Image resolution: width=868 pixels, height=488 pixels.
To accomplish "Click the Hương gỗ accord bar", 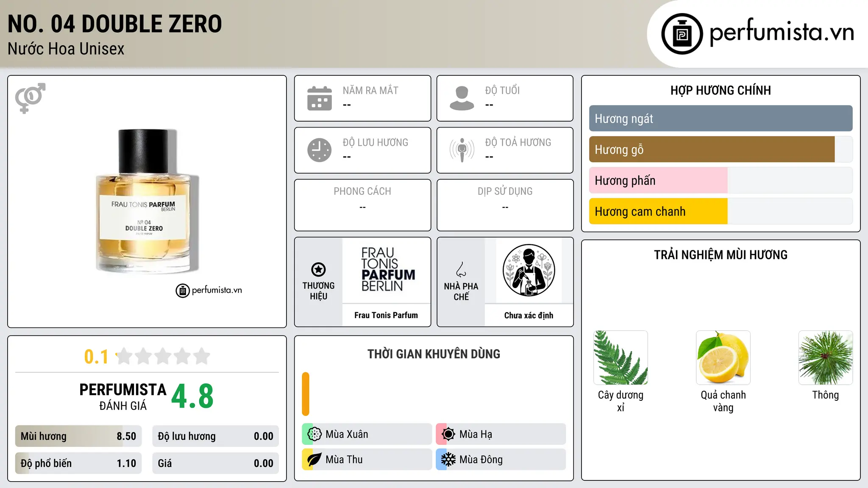I will (721, 150).
